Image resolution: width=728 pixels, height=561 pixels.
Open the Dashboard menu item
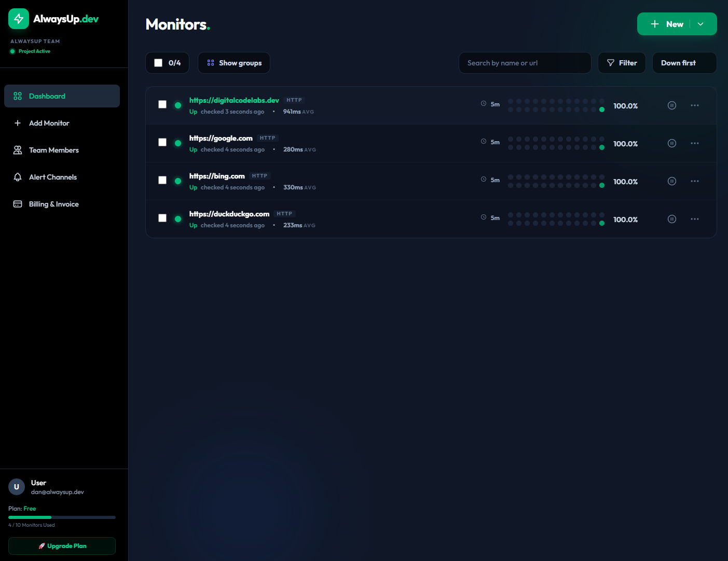pos(62,96)
